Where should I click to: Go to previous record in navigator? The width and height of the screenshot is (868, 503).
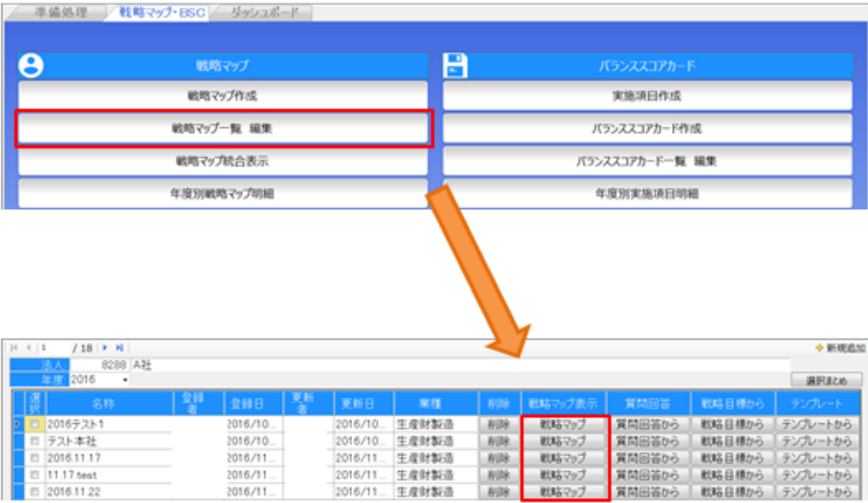(x=27, y=347)
